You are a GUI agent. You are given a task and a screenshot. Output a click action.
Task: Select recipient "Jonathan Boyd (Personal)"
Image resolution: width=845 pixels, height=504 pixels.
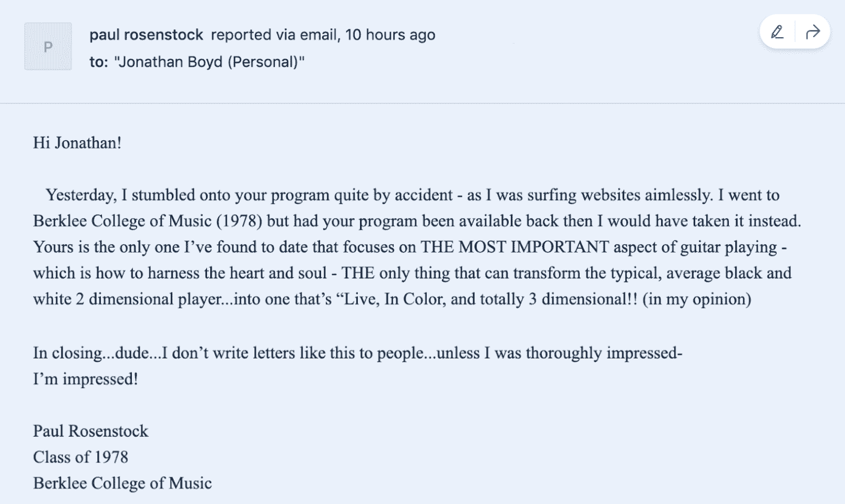coord(209,62)
